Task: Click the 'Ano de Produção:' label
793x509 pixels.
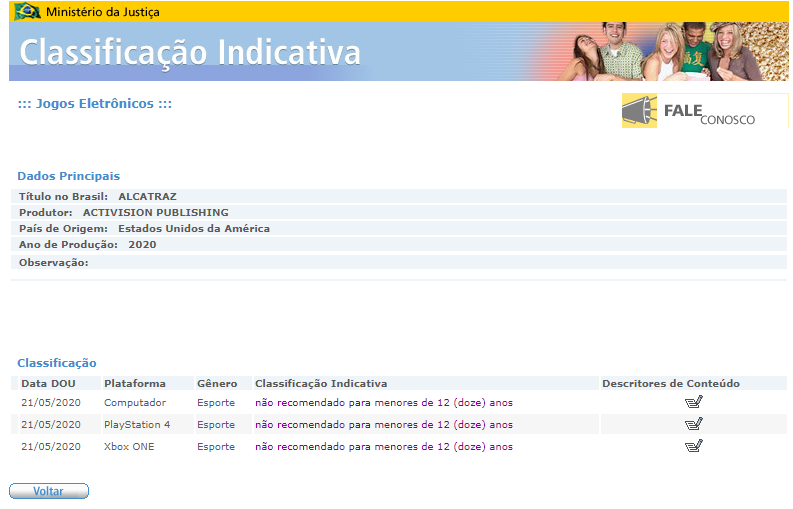Action: pos(68,245)
